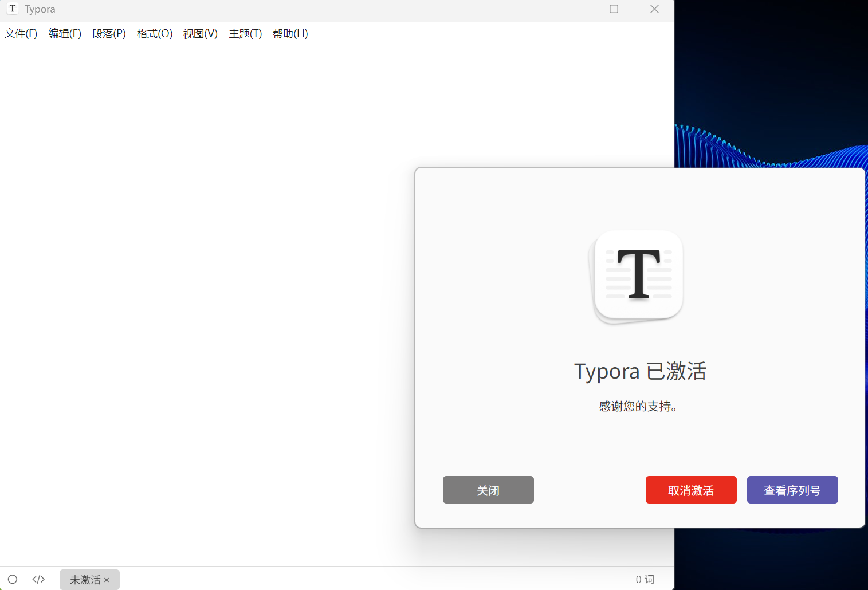Show word count details at 0 词
Image resolution: width=868 pixels, height=590 pixels.
point(645,580)
